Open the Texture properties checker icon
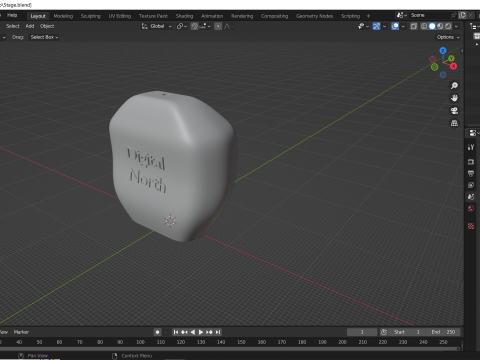The width and height of the screenshot is (480, 360). [x=471, y=226]
